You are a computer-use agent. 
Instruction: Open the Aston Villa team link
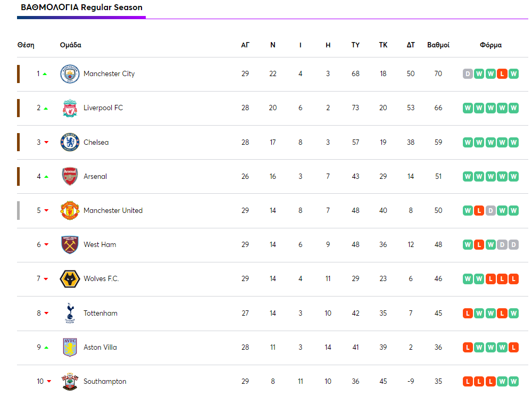(100, 347)
